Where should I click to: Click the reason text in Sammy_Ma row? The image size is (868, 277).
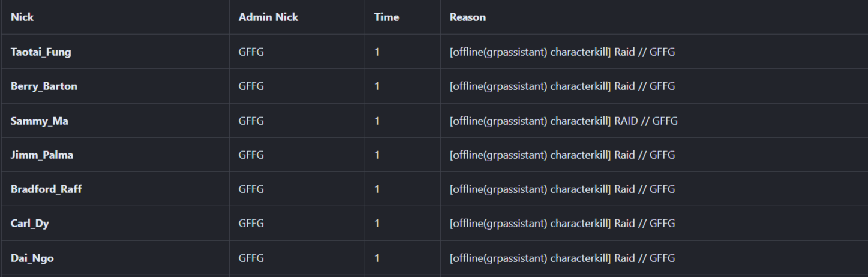(563, 121)
